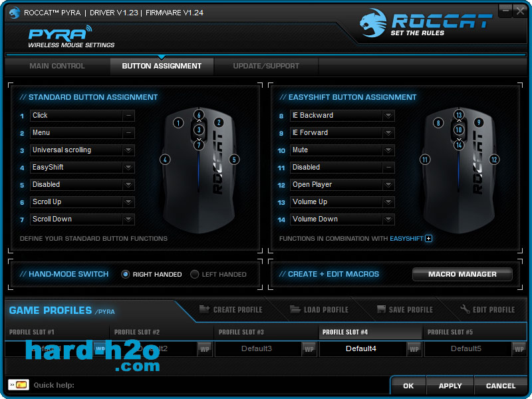The image size is (532, 399).
Task: Click the Default3 profile name
Action: point(257,348)
